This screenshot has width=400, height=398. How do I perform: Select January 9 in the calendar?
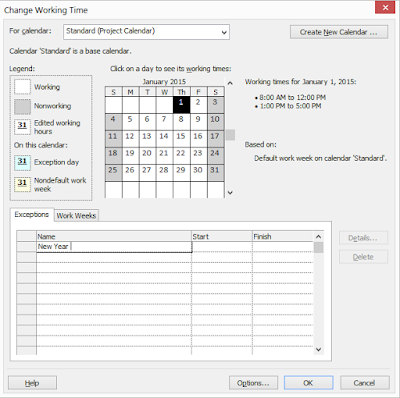point(198,122)
